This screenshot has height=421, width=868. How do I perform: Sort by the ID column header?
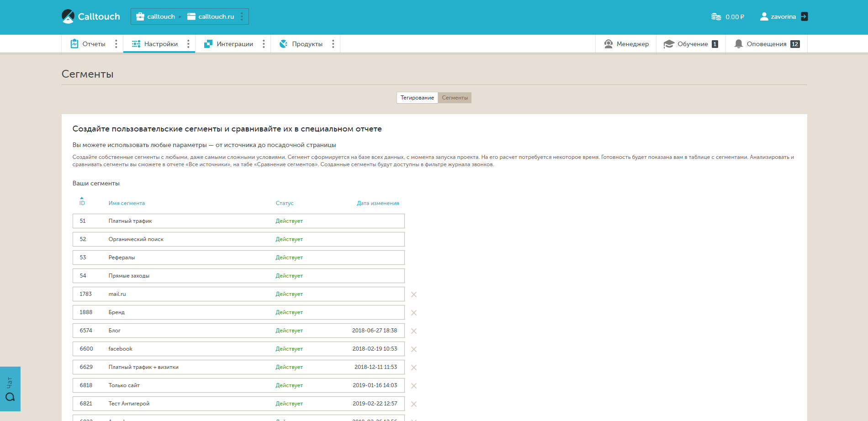point(82,203)
